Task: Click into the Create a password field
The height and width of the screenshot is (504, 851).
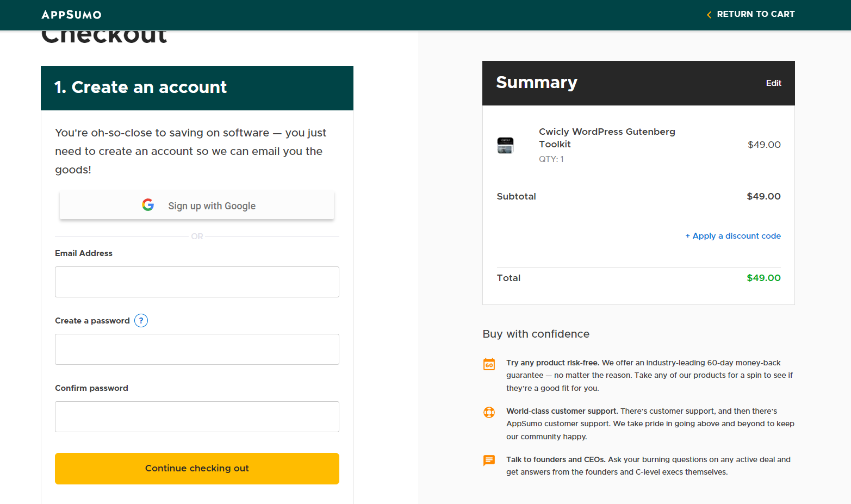Action: point(197,349)
